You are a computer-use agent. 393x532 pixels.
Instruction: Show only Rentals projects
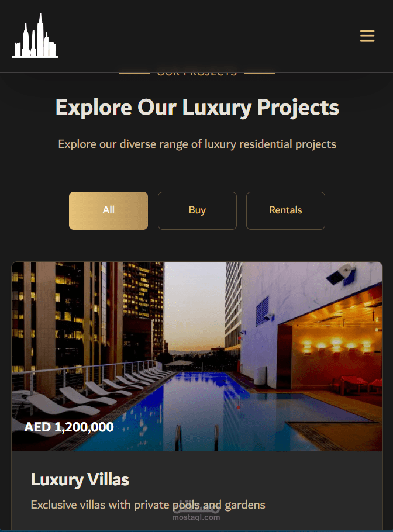[285, 210]
